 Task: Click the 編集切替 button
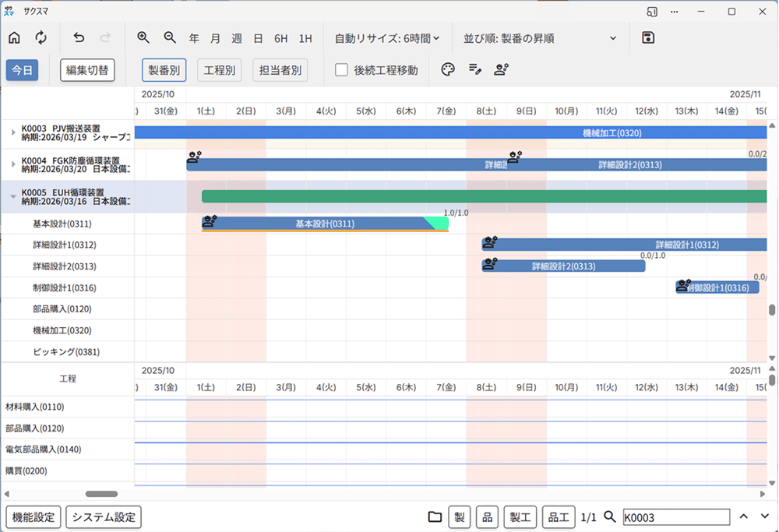coord(86,69)
